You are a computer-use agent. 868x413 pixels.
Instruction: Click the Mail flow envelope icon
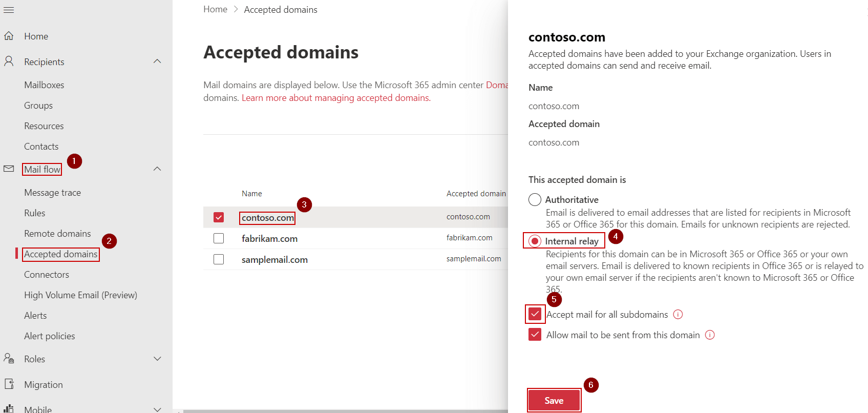click(9, 169)
